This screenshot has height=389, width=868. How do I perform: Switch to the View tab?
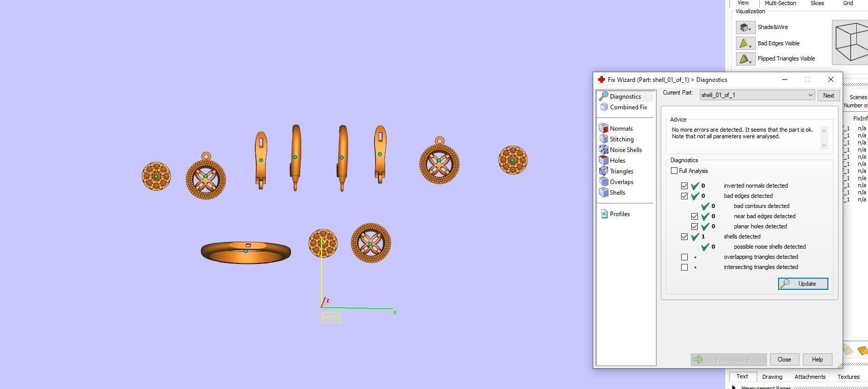743,3
